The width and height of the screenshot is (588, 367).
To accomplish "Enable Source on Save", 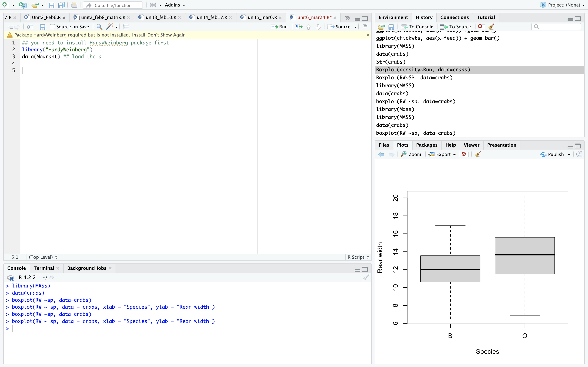I will tap(52, 27).
